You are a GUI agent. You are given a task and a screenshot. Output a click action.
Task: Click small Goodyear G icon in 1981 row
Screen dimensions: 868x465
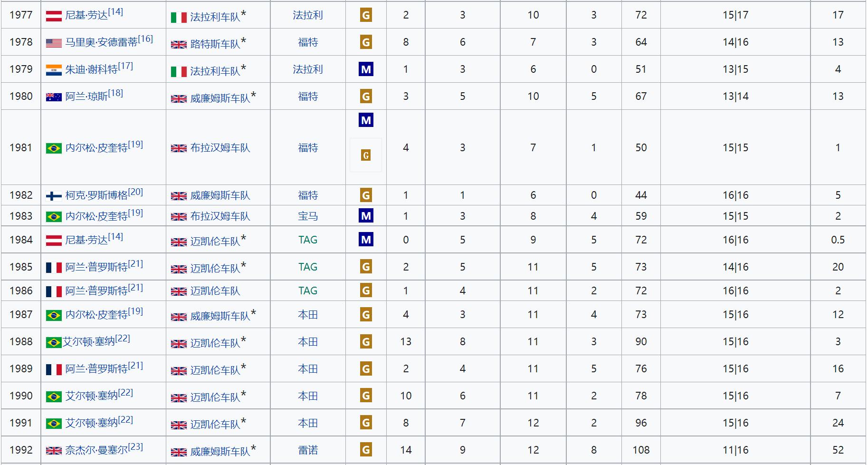pos(366,155)
